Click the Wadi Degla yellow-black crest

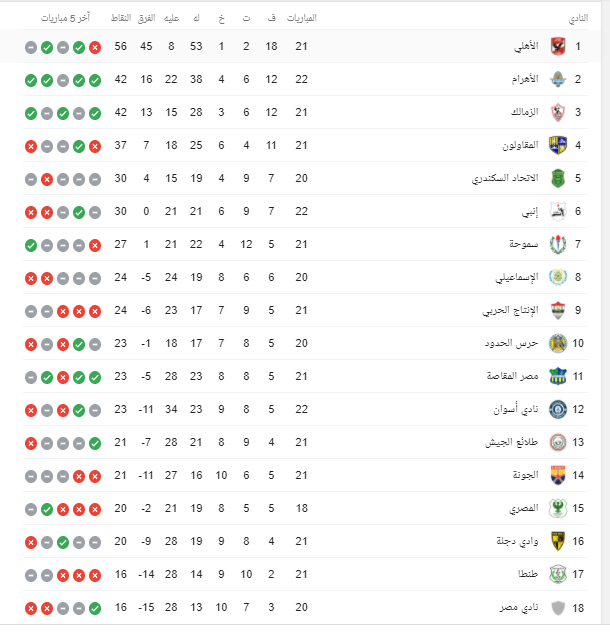coord(558,541)
